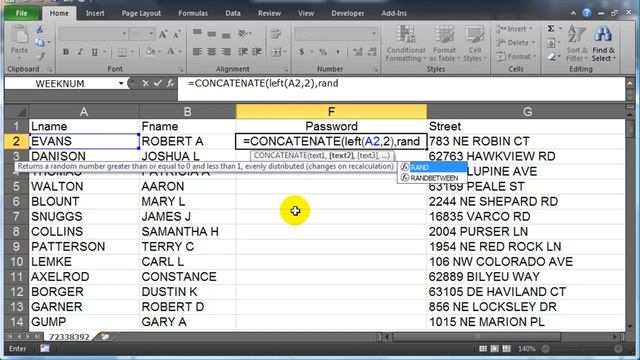The width and height of the screenshot is (640, 360).
Task: Switch to the Formulas tab
Action: [193, 13]
